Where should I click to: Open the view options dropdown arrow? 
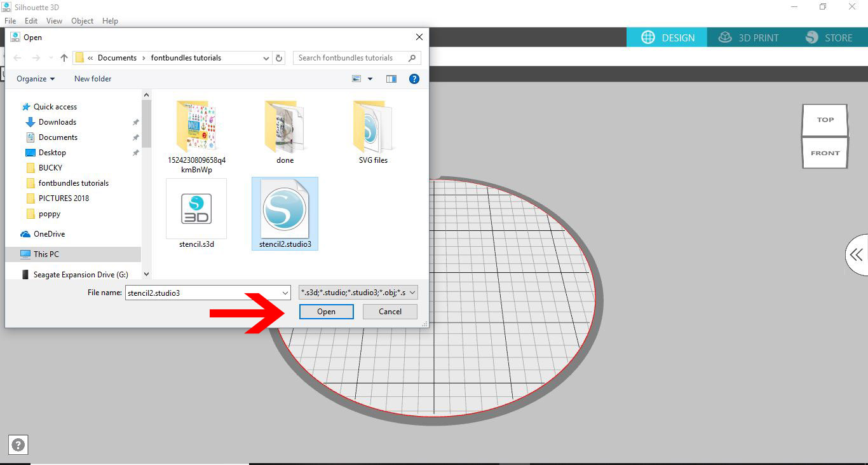(370, 79)
